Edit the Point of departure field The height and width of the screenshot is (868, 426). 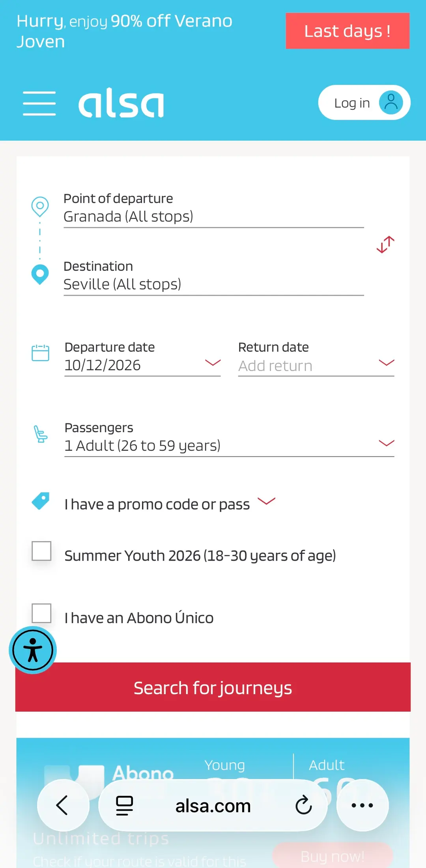tap(214, 209)
